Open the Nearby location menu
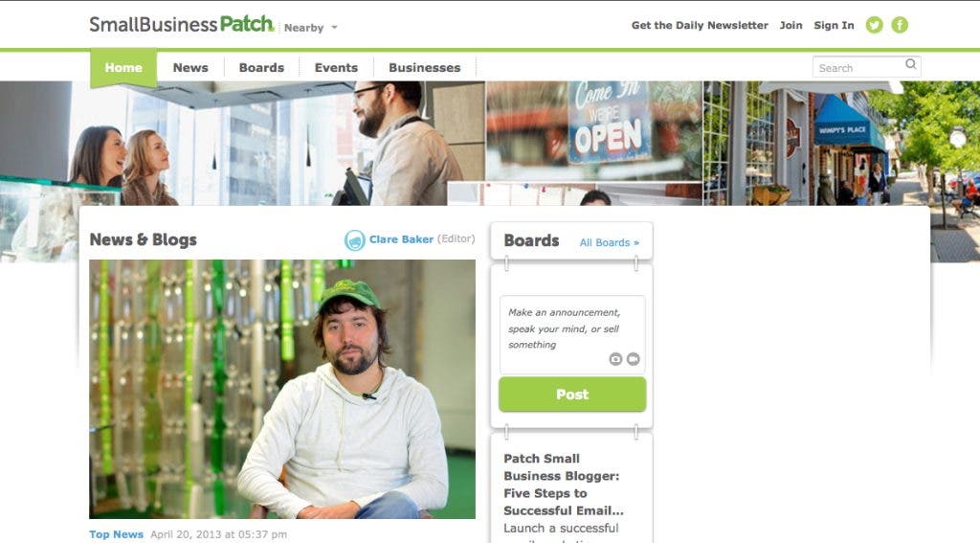980x543 pixels. pos(303,28)
